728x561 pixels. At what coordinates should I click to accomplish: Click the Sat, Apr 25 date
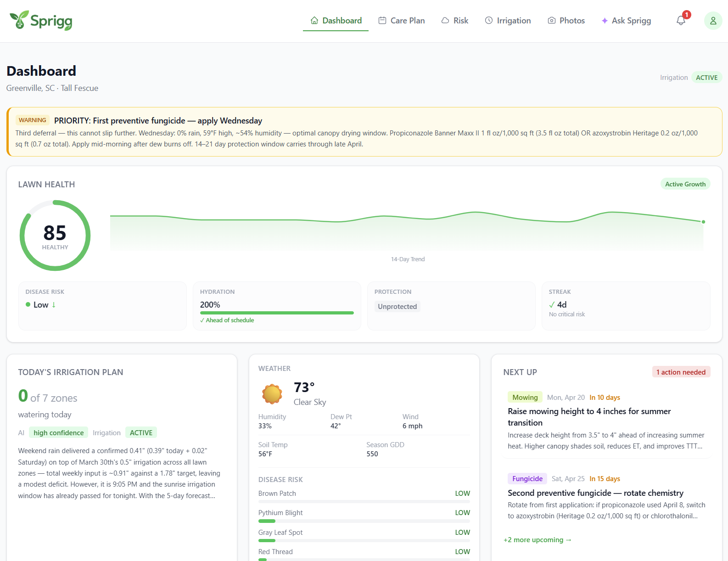(568, 479)
